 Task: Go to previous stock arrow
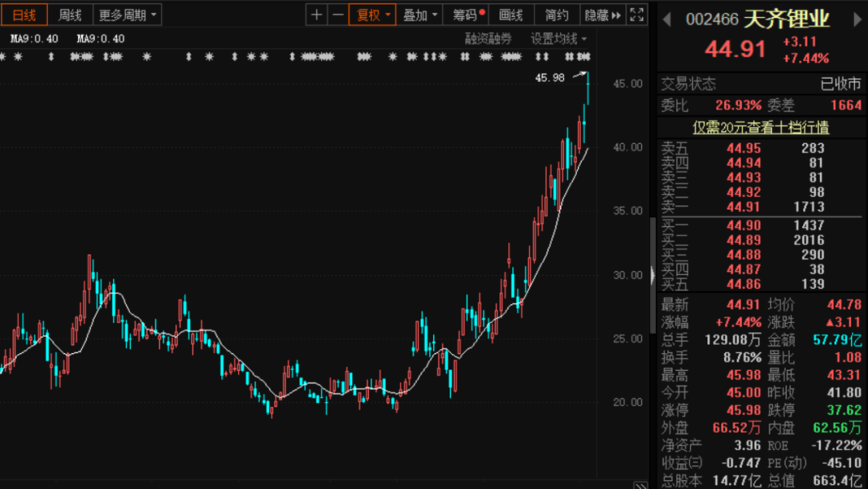pyautogui.click(x=667, y=19)
